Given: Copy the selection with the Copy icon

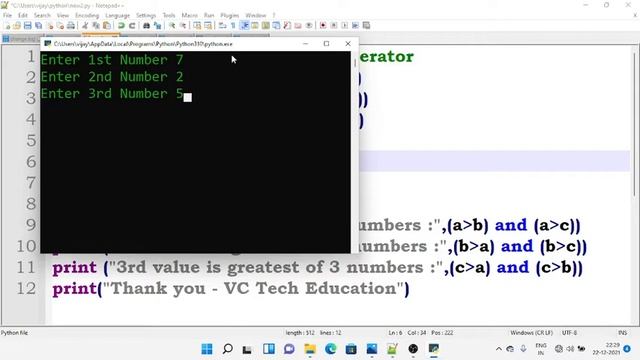Looking at the screenshot, I should (x=96, y=26).
